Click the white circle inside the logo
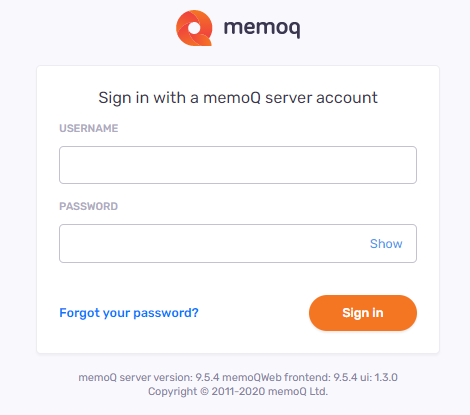 [x=194, y=28]
